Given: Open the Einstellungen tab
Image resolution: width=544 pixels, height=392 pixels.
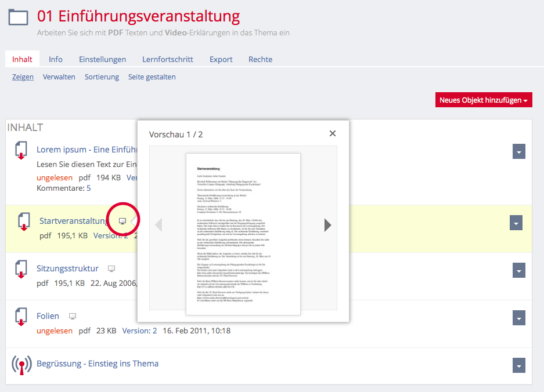Looking at the screenshot, I should (102, 59).
